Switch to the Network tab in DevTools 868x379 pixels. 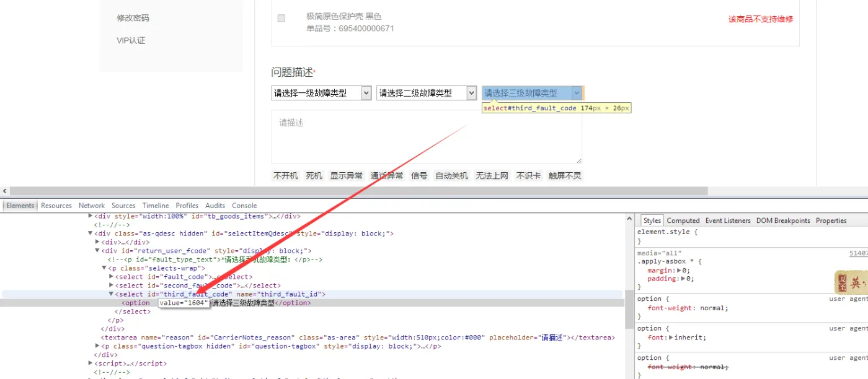[x=92, y=206]
